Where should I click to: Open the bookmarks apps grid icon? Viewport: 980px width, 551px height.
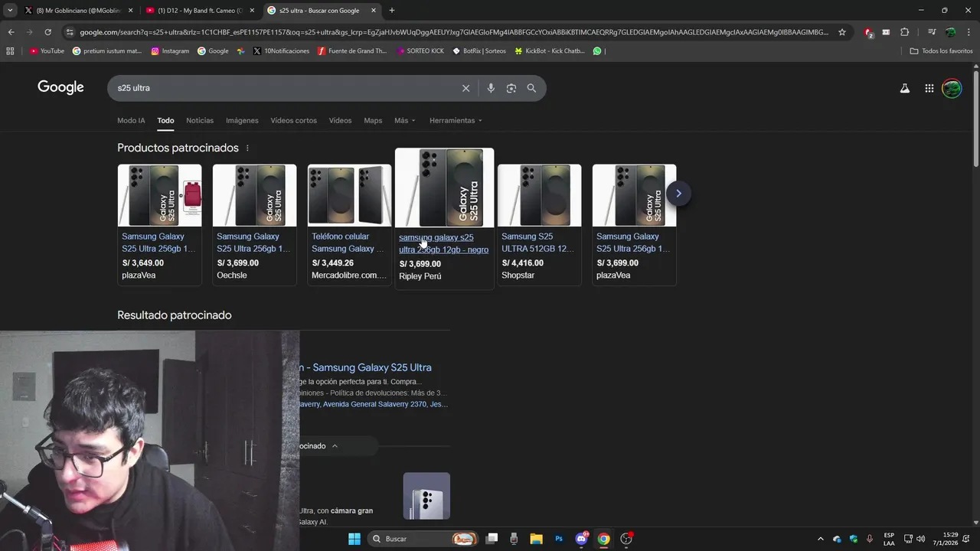point(10,51)
